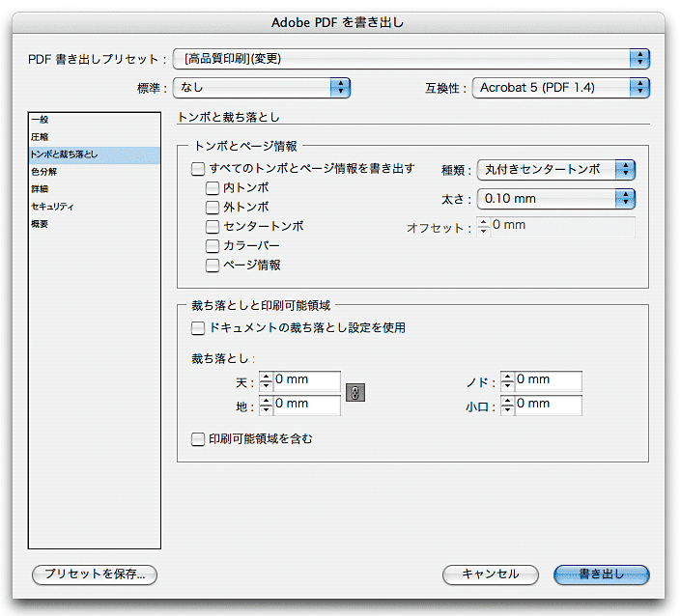Image resolution: width=681 pixels, height=616 pixels.
Task: Open the PDF 書き出しプリセット dropdown
Action: point(411,59)
